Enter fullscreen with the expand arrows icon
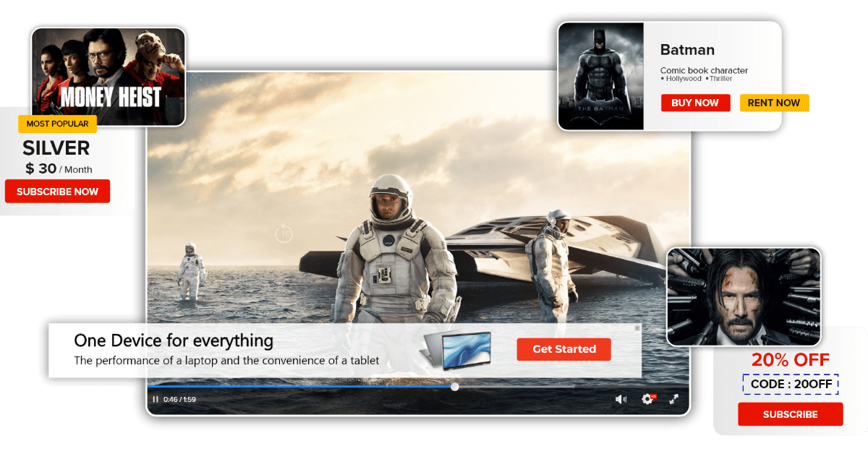The height and width of the screenshot is (454, 868). 673,399
